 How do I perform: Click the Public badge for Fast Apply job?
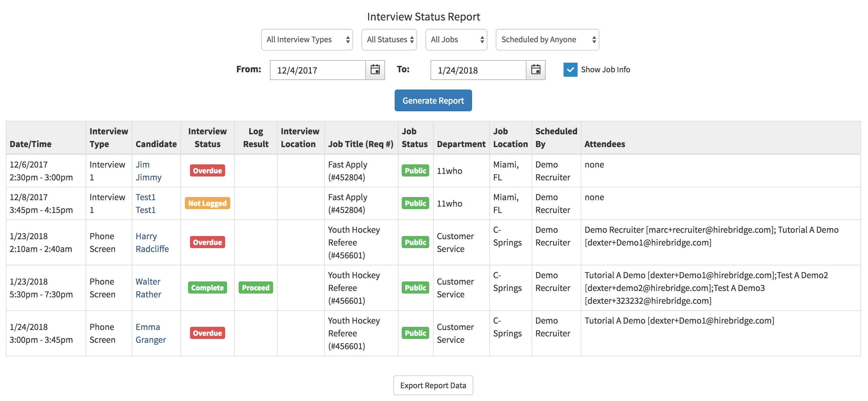click(x=415, y=170)
